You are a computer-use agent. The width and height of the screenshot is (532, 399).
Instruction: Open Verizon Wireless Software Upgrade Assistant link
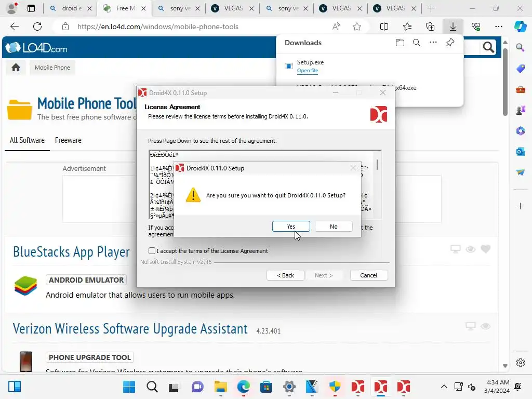130,329
